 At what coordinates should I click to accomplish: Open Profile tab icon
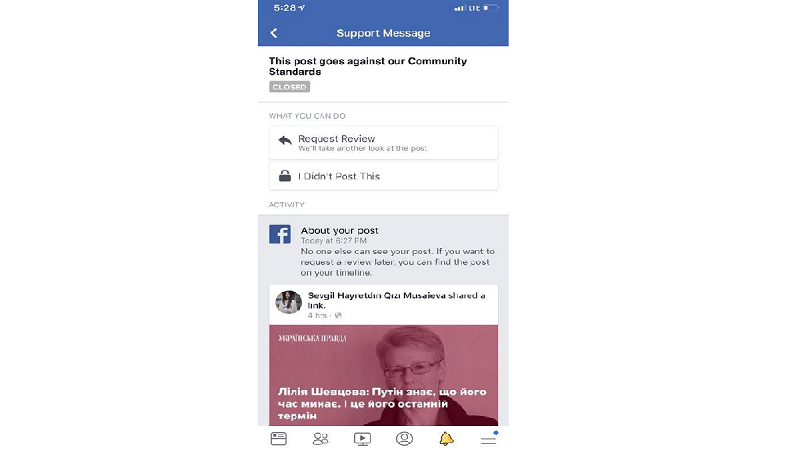pyautogui.click(x=404, y=438)
